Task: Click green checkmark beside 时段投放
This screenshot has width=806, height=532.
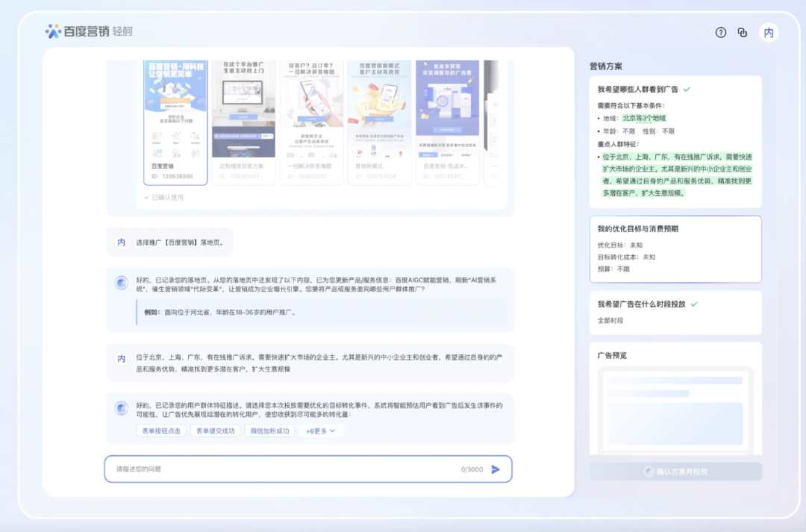Action: click(694, 304)
